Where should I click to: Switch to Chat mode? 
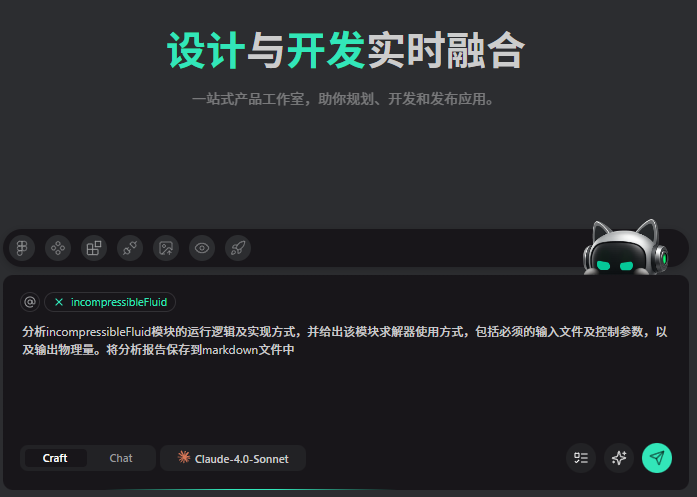pos(121,458)
